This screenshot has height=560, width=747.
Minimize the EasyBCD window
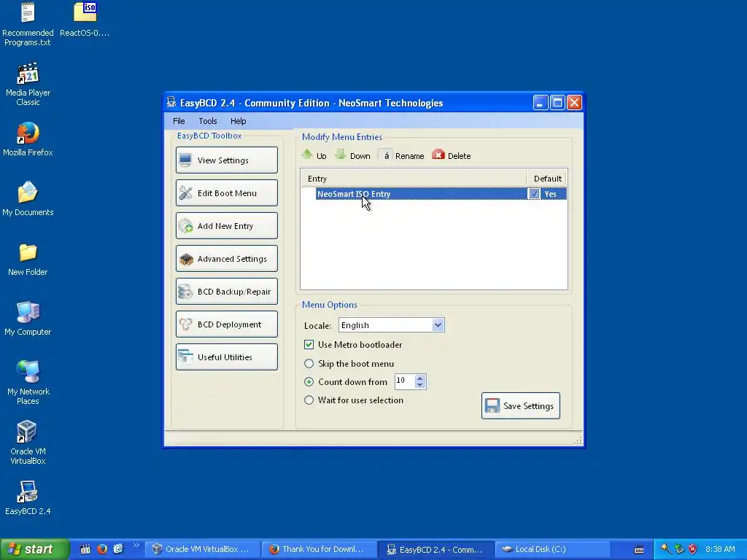pos(541,102)
